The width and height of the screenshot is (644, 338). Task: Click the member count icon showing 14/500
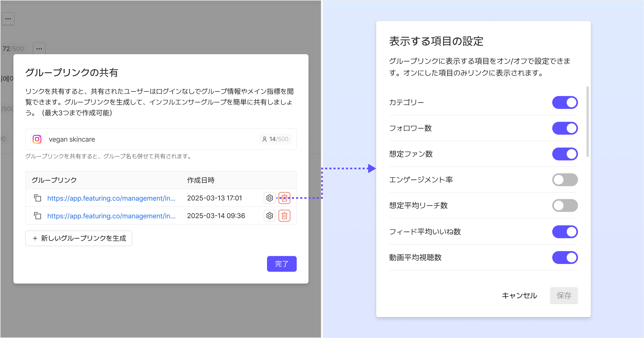click(265, 139)
